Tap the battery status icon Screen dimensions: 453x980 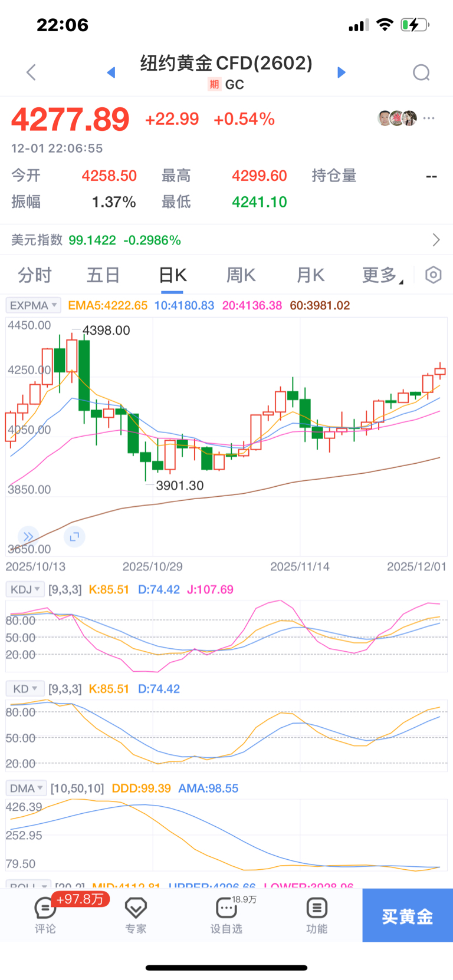(415, 25)
